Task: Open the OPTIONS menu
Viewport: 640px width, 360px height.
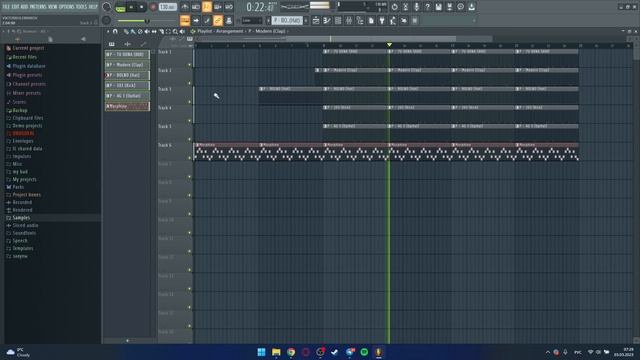Action: click(x=67, y=7)
